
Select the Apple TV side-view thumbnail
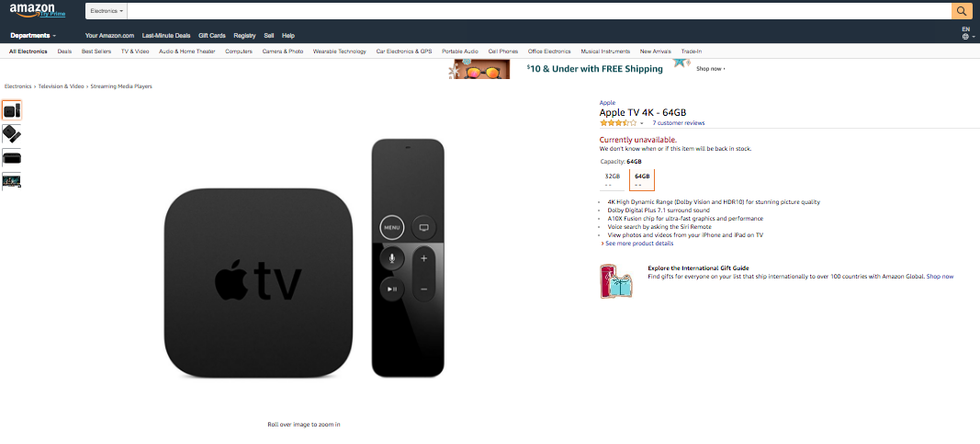pyautogui.click(x=12, y=157)
